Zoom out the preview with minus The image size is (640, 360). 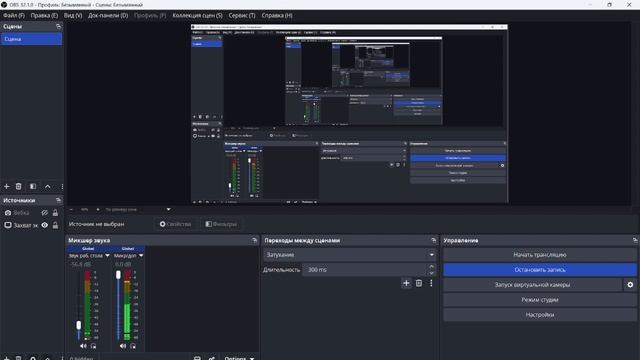point(71,209)
